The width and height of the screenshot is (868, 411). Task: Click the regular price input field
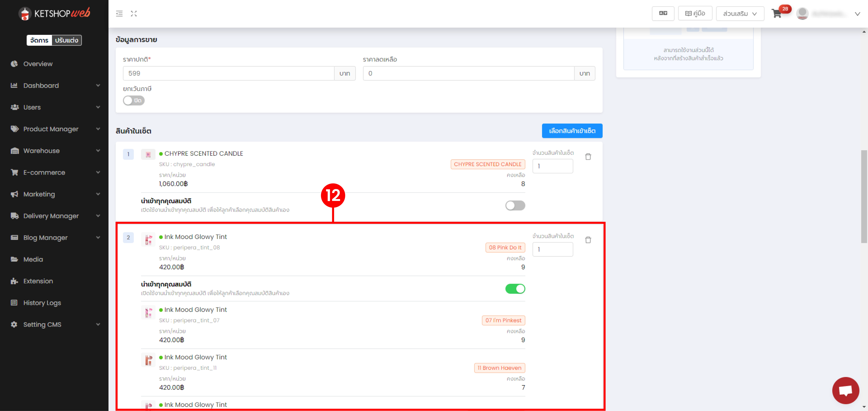[x=228, y=73]
